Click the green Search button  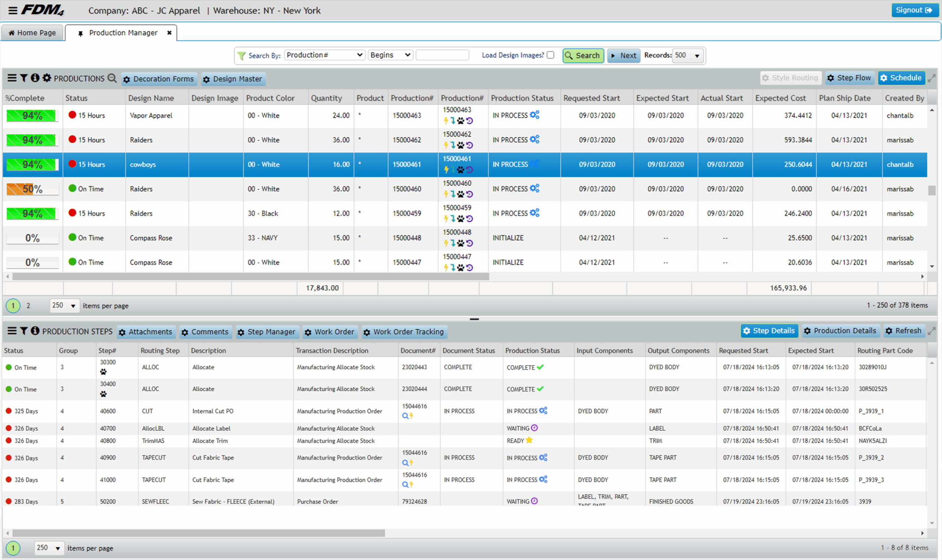583,56
